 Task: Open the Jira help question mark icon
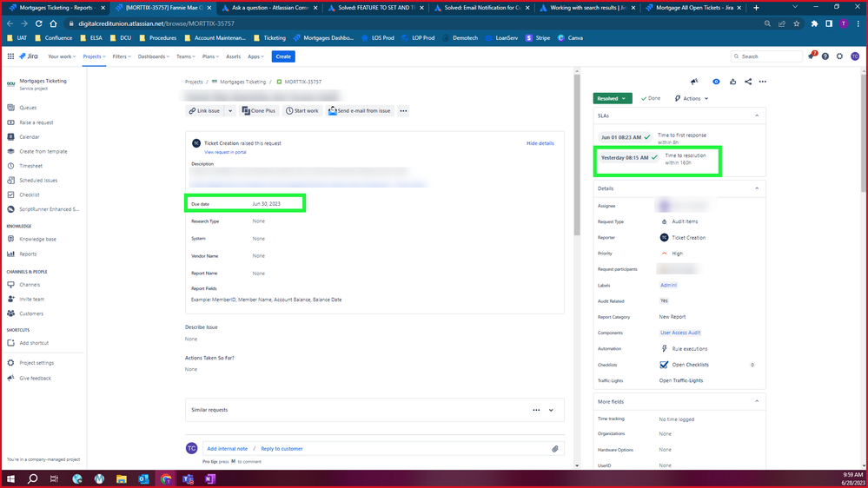[x=825, y=56]
